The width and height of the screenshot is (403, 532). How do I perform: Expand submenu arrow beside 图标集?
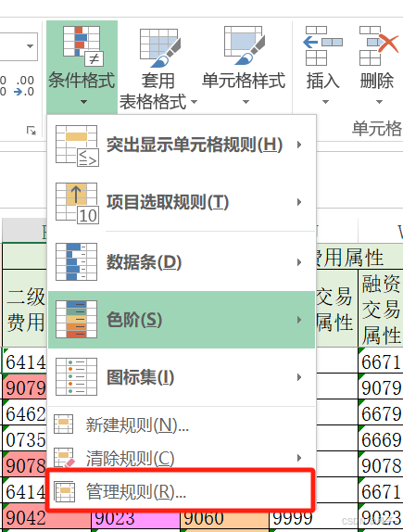(299, 377)
